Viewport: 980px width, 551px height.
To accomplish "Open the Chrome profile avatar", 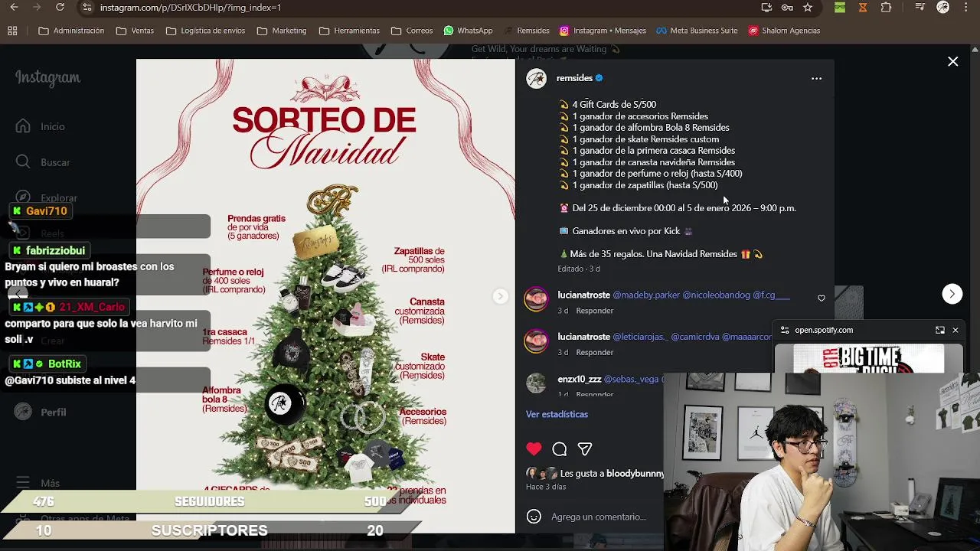I will (x=942, y=8).
